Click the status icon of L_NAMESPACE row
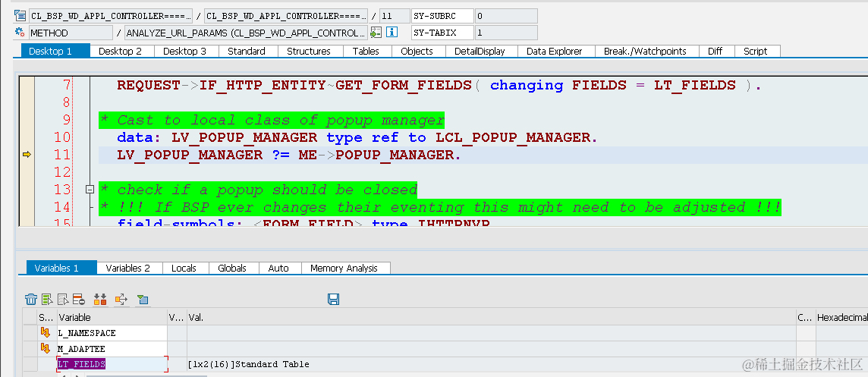Screen dimensions: 868x377 (x=46, y=333)
